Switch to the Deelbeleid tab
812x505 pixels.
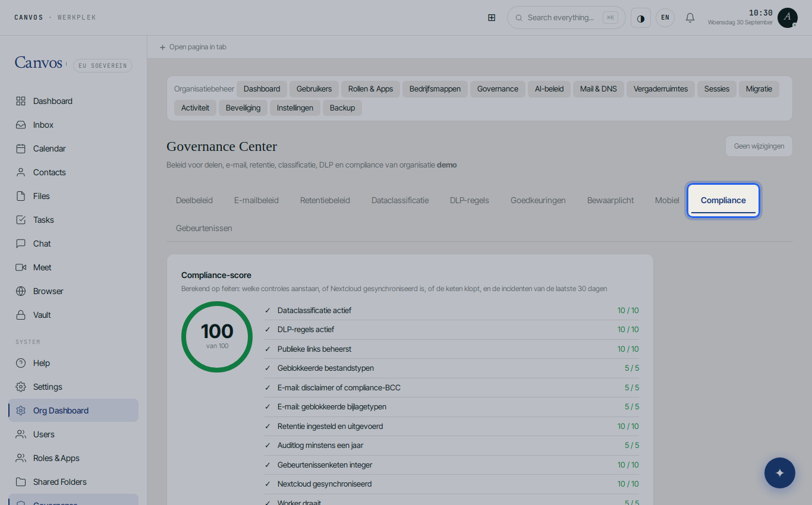click(194, 201)
